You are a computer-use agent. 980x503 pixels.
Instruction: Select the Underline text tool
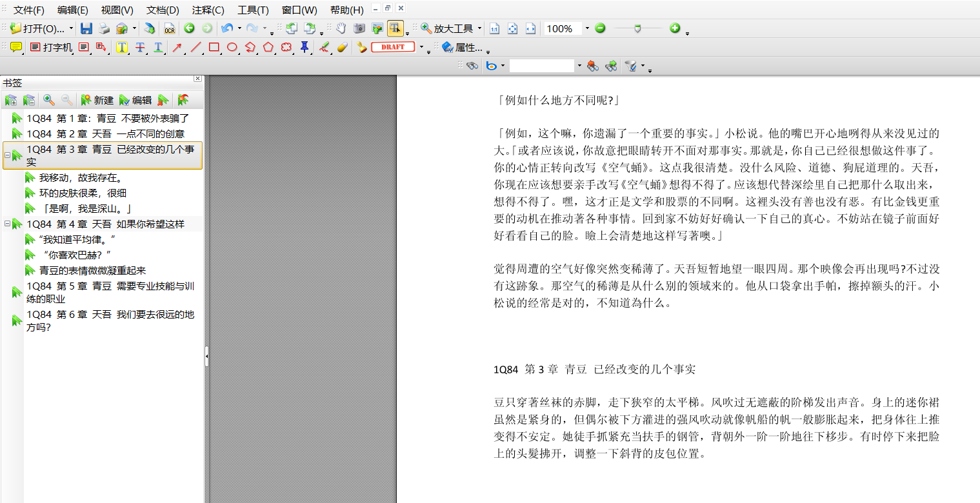point(158,47)
